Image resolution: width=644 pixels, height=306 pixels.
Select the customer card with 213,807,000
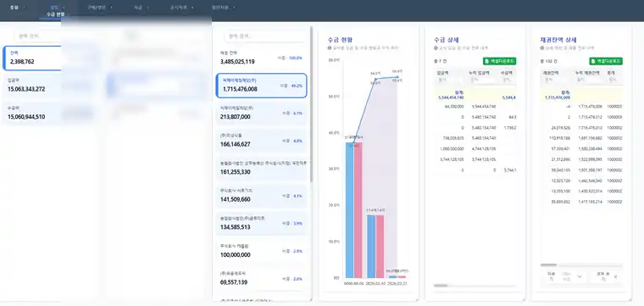pyautogui.click(x=261, y=113)
